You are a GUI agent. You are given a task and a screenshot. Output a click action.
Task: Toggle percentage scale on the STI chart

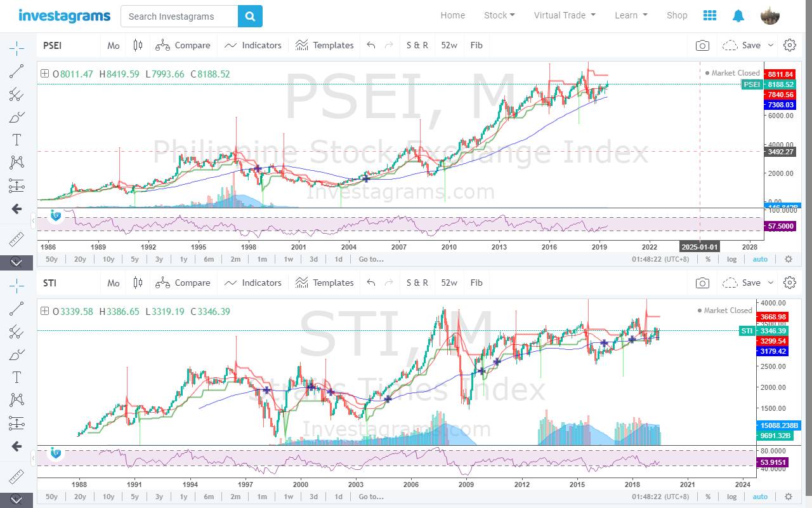point(707,497)
